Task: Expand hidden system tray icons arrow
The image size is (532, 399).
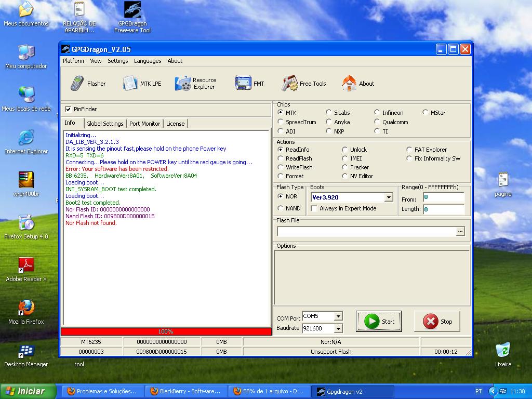Action: (x=493, y=391)
